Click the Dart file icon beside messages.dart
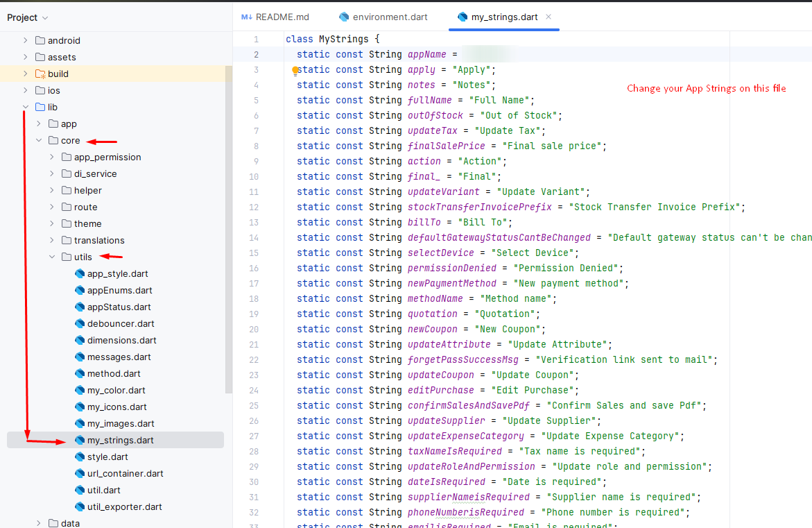 point(80,357)
